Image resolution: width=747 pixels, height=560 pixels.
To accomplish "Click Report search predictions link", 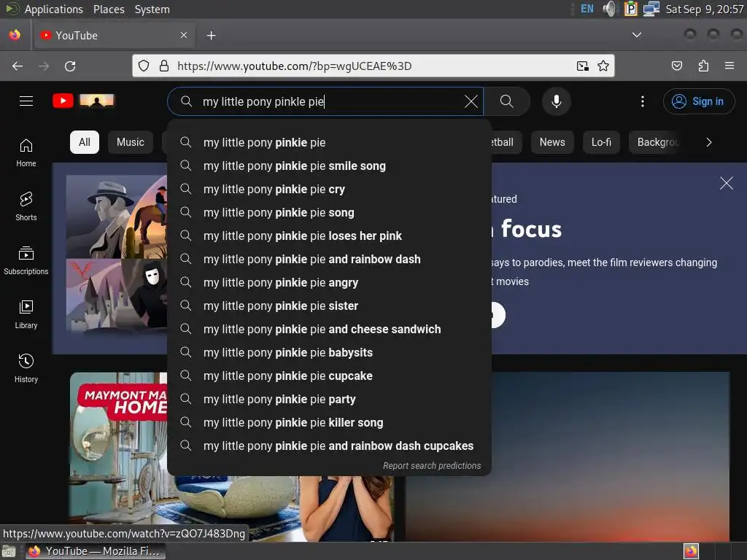I will click(x=432, y=466).
